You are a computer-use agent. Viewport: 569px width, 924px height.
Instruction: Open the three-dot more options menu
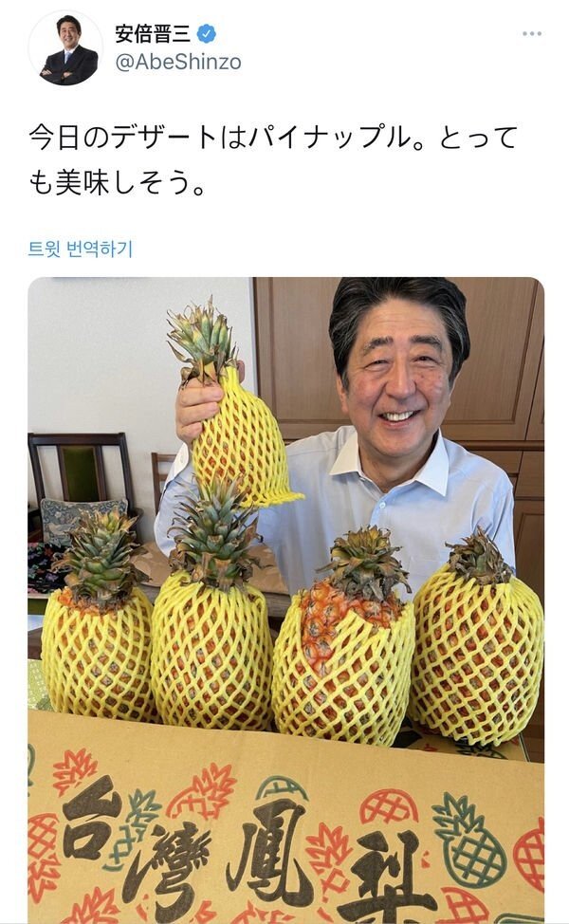531,33
